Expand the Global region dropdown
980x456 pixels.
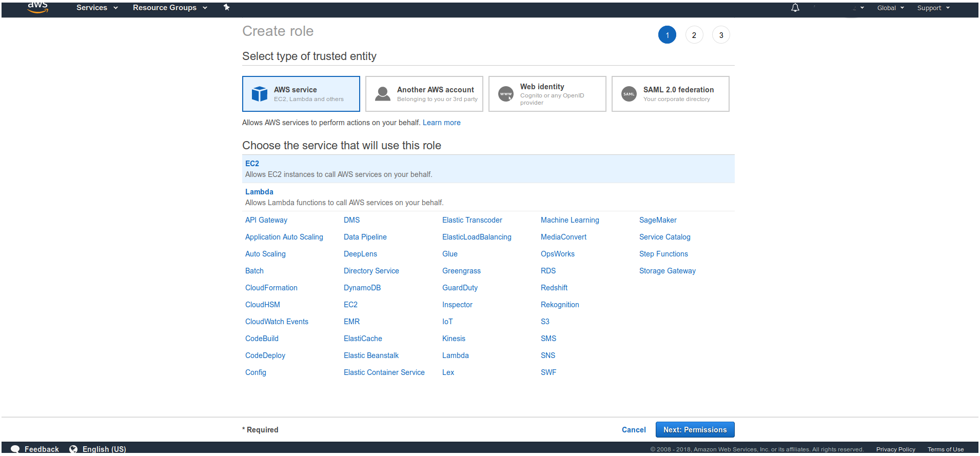click(x=890, y=8)
